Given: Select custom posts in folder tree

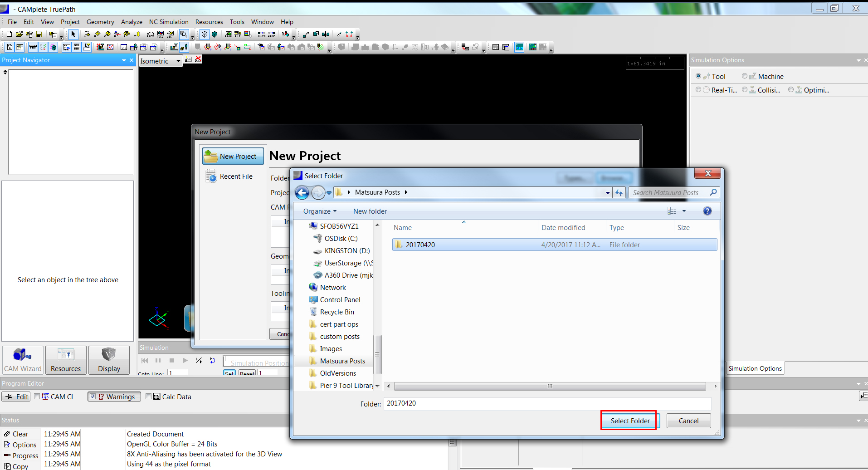Looking at the screenshot, I should 340,337.
